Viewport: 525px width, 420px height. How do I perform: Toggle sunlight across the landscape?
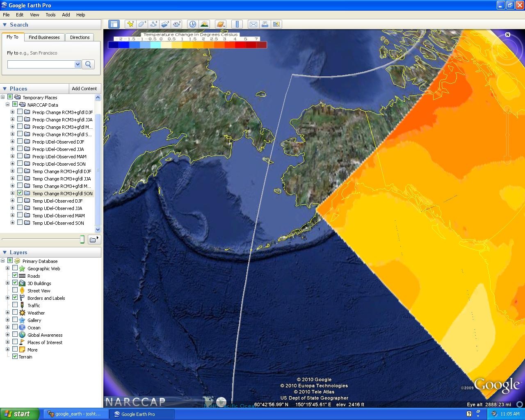204,24
